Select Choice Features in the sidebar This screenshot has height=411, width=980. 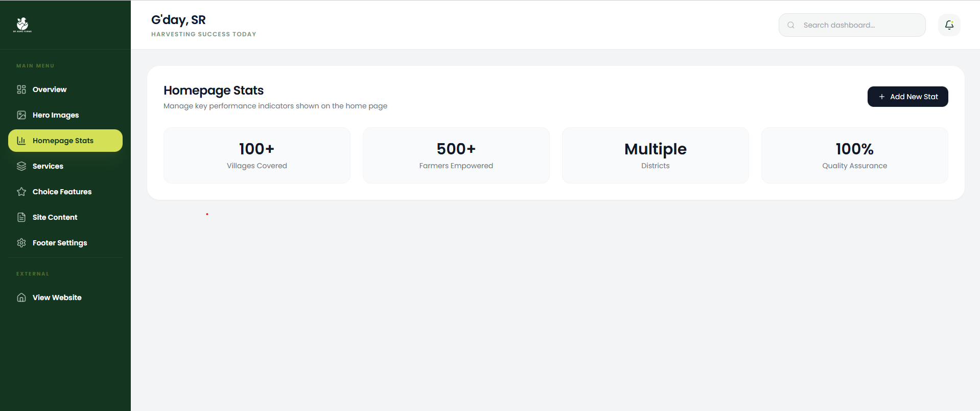pyautogui.click(x=62, y=192)
